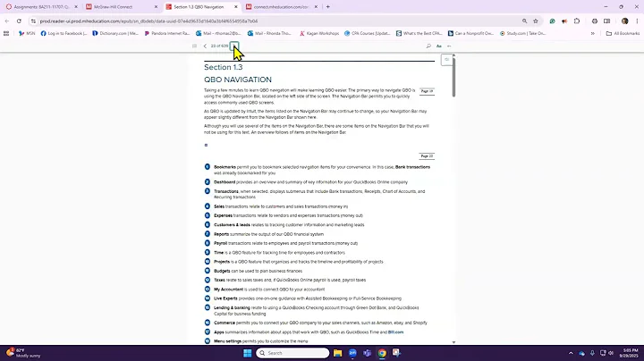Open the Pandora Internet Radio bookmark
The height and width of the screenshot is (361, 644).
pos(167,33)
